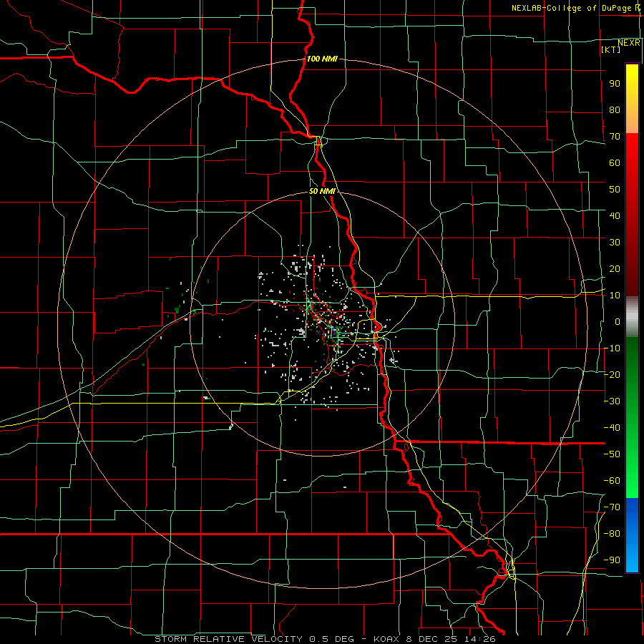Click the positive 40 knot scale value

615,215
